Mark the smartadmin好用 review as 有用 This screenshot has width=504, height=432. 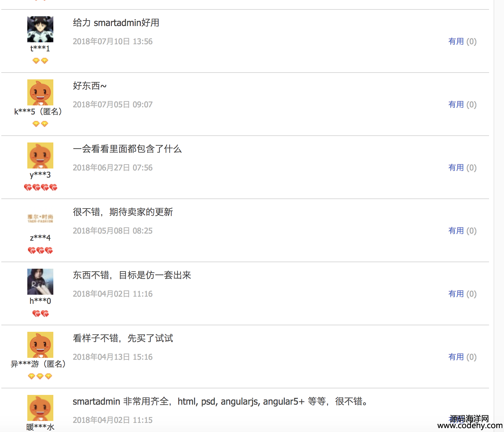tap(462, 41)
